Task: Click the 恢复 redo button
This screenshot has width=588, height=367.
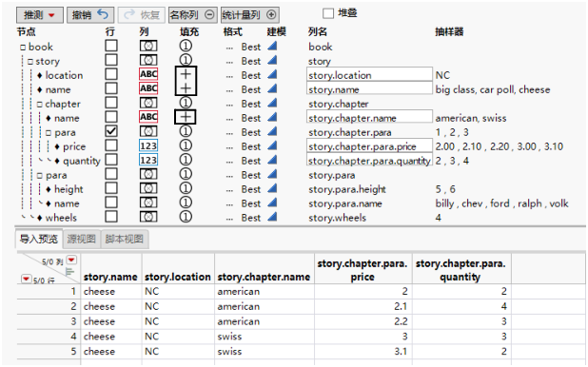Action: (x=142, y=15)
